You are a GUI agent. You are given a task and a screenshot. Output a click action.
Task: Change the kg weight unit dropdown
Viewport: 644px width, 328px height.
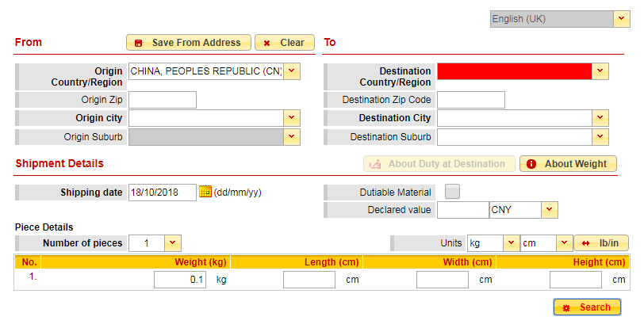(511, 243)
